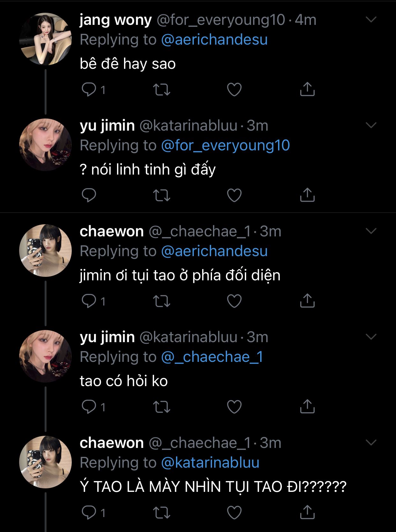Like the 'nói linh tinh gì đấy' tweet
Image resolution: width=396 pixels, height=532 pixels.
[234, 195]
